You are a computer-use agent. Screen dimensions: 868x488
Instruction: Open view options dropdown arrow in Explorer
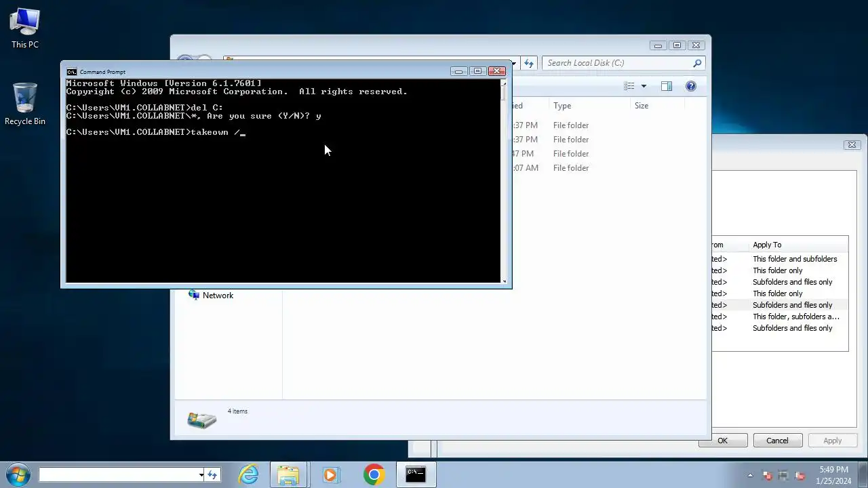[644, 86]
